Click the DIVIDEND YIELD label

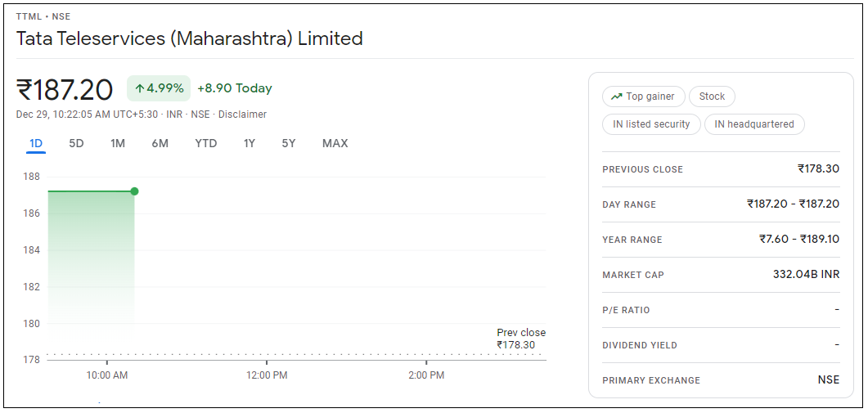(640, 345)
